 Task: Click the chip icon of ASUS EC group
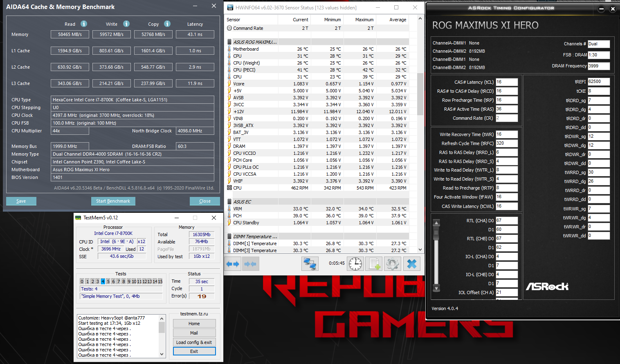(x=229, y=201)
